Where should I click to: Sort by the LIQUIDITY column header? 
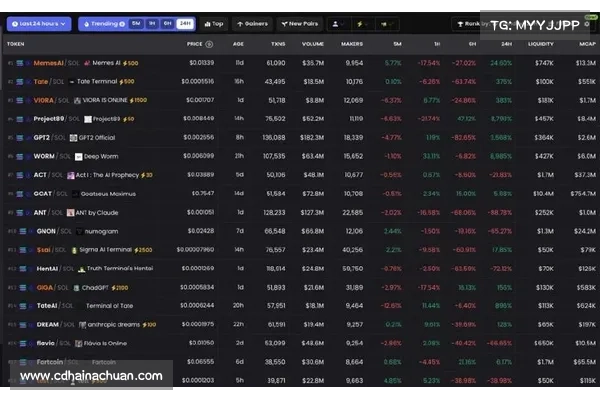[x=541, y=44]
